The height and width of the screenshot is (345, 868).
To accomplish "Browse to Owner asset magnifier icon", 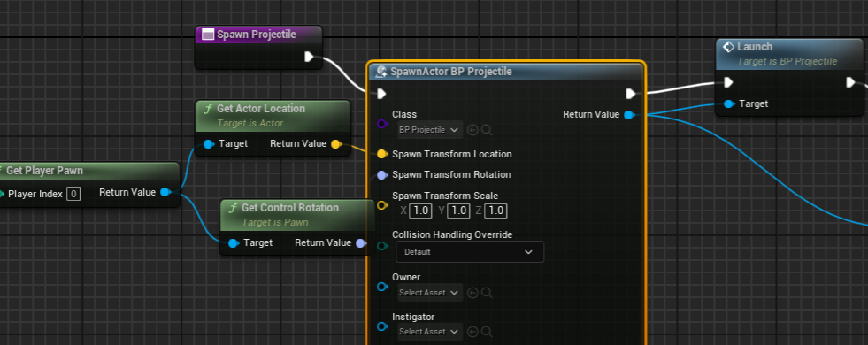I will pyautogui.click(x=487, y=293).
